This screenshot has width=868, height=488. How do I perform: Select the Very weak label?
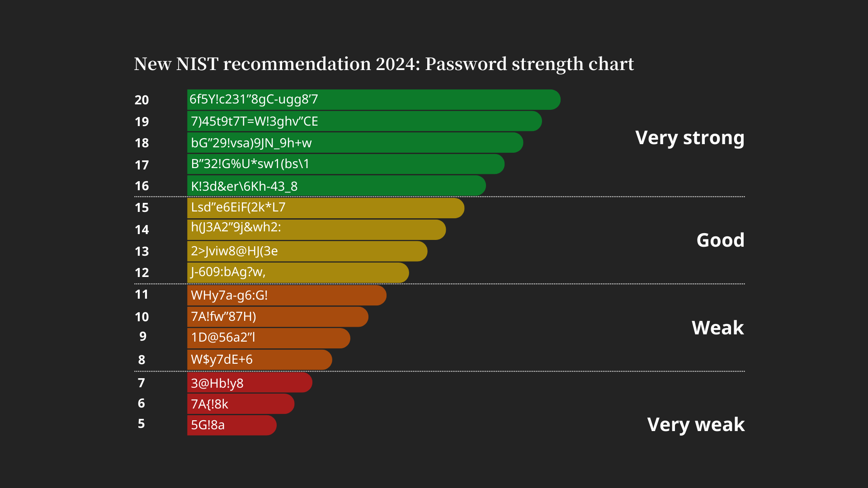coord(696,424)
